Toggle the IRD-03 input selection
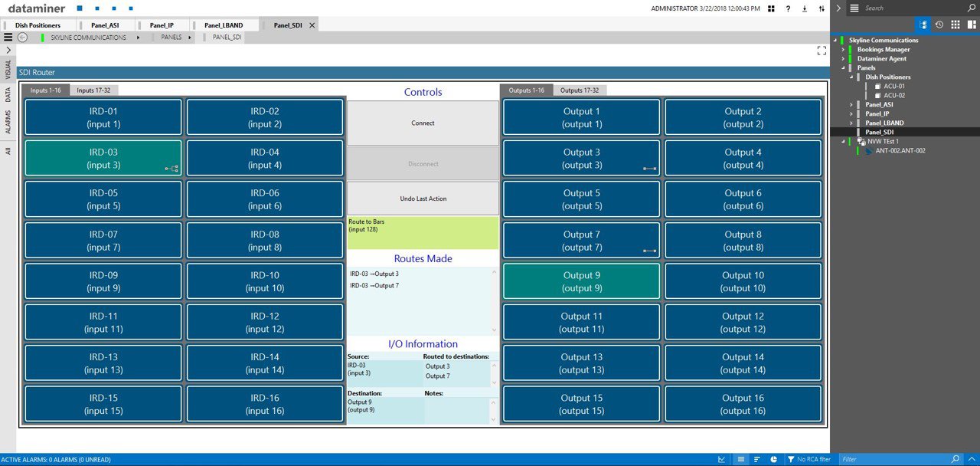This screenshot has width=980, height=466. (x=103, y=158)
